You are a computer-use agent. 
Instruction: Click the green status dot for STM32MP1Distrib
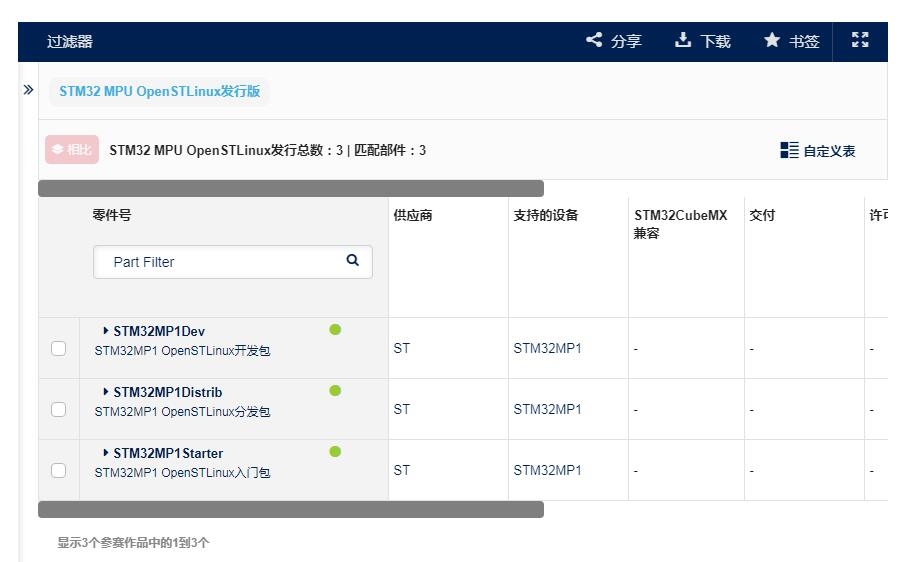(x=335, y=391)
